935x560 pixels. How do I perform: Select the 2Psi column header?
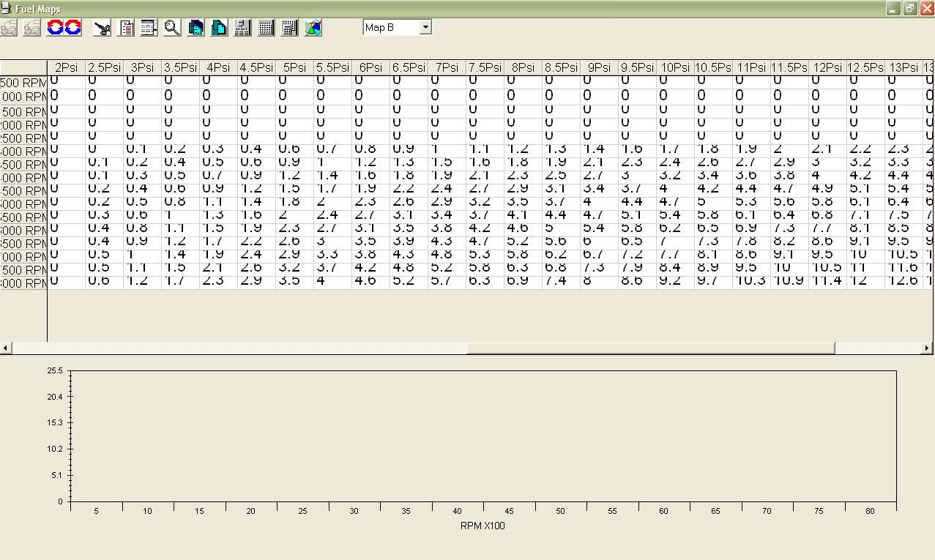click(67, 67)
